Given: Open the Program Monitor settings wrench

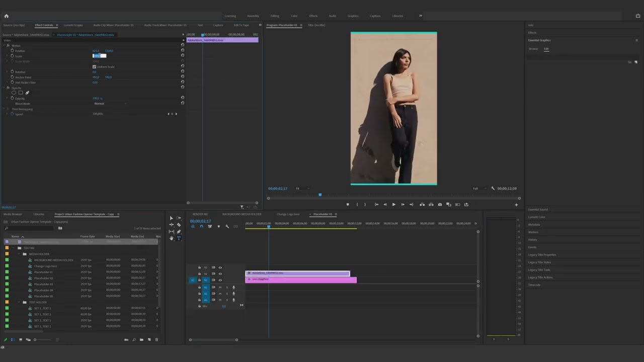Looking at the screenshot, I should (493, 189).
